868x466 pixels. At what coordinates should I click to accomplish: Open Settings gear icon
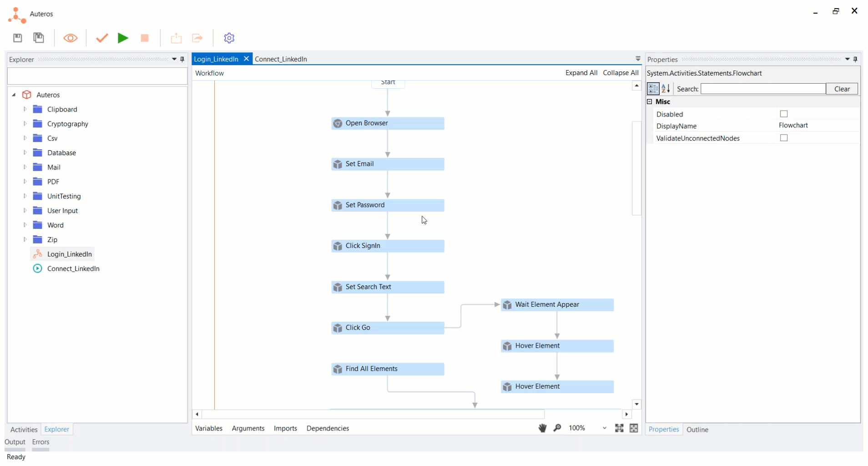click(229, 38)
